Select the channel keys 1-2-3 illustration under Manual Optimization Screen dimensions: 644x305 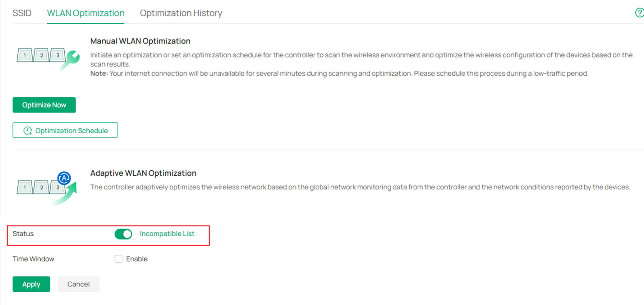tap(41, 55)
